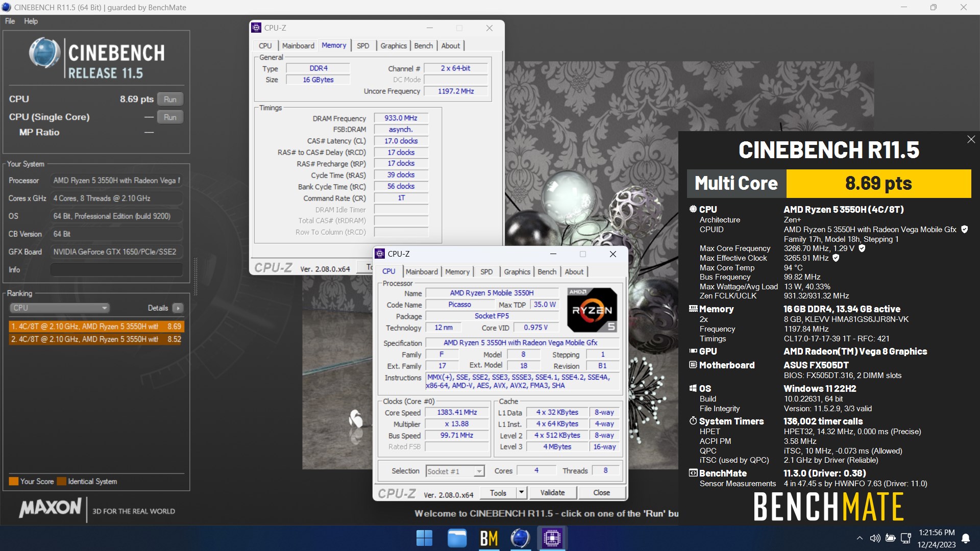Open SPD tab in Memory CPU-Z window
Screen dimensions: 980x551
click(363, 46)
